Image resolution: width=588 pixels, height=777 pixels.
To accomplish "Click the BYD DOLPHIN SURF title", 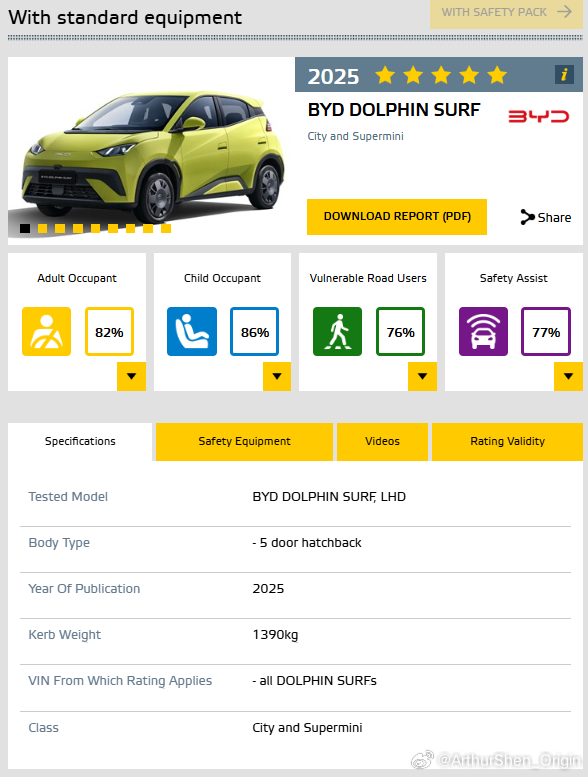I will [x=394, y=110].
